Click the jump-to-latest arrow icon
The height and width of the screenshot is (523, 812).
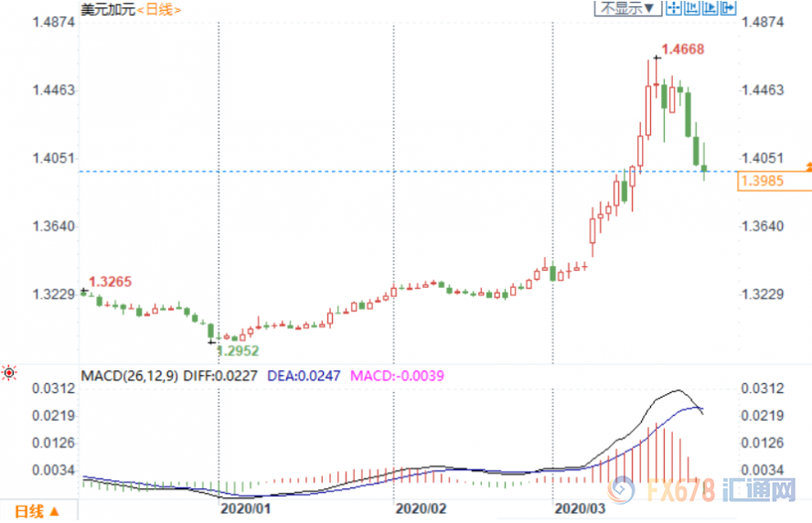tap(728, 7)
